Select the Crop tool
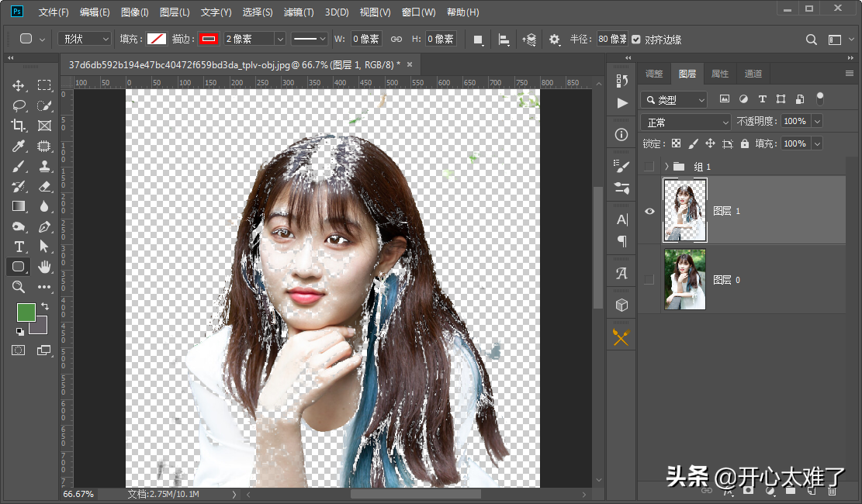 (19, 126)
